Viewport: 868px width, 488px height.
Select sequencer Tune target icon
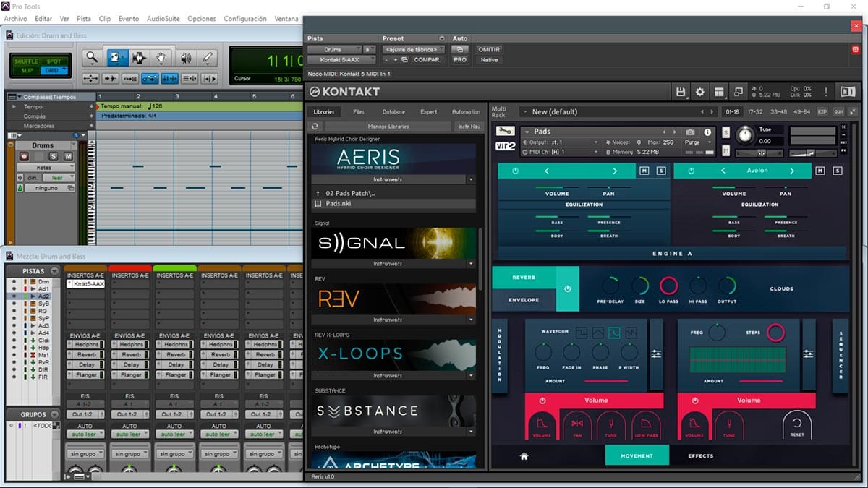[x=728, y=426]
